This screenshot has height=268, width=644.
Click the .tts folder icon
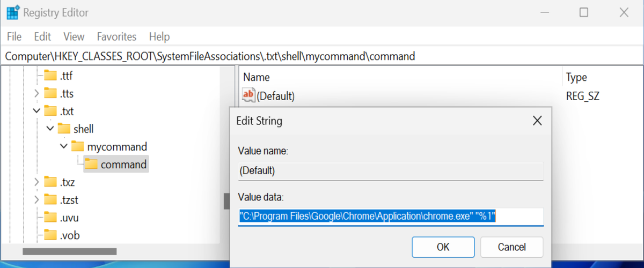[x=50, y=93]
